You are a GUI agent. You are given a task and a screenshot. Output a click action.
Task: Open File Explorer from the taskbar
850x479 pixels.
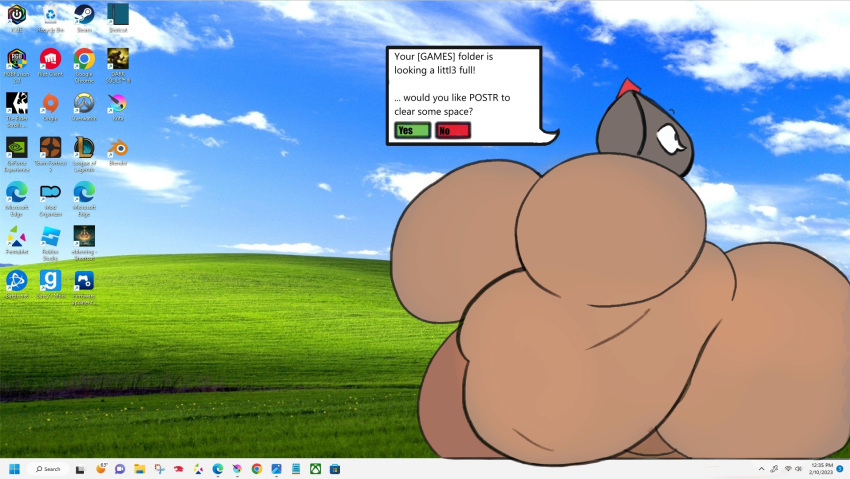[x=139, y=468]
